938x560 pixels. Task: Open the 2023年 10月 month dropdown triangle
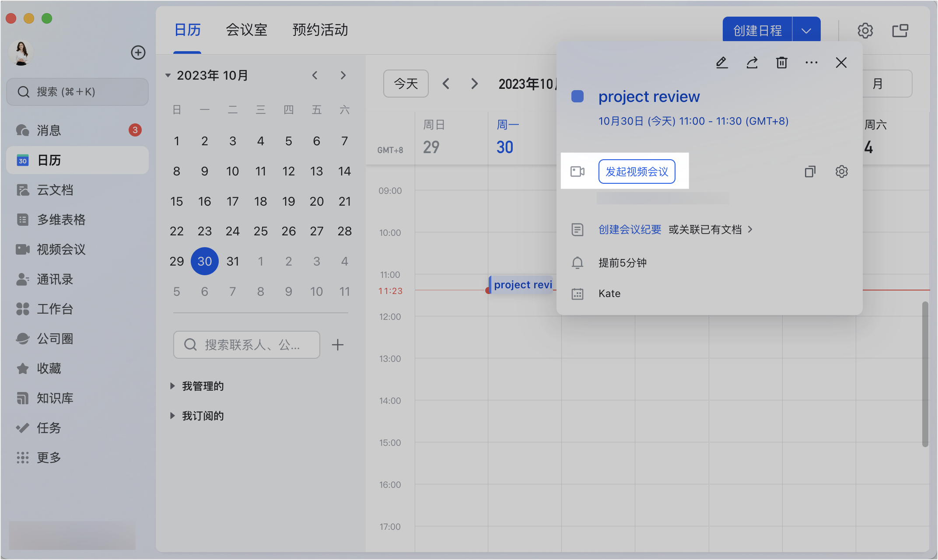[168, 76]
